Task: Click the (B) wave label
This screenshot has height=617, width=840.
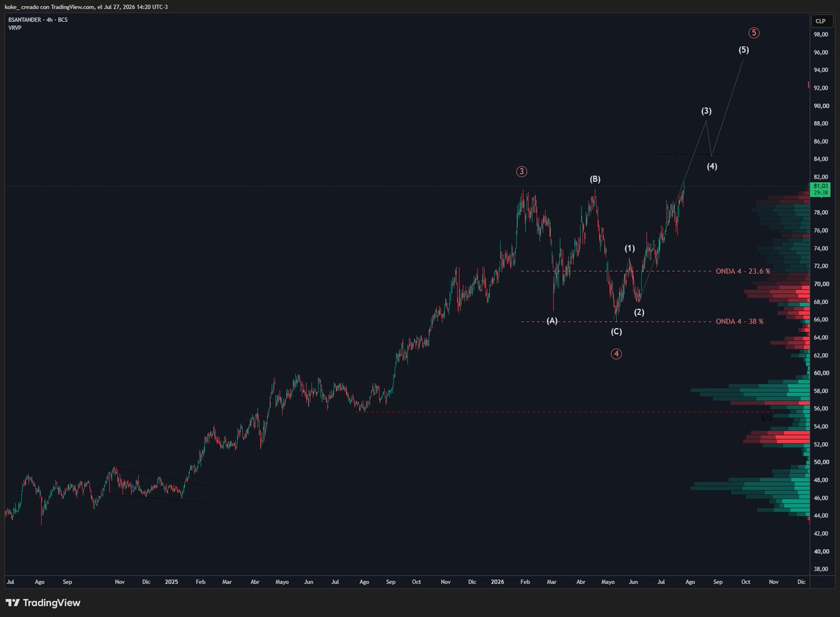Action: coord(594,179)
